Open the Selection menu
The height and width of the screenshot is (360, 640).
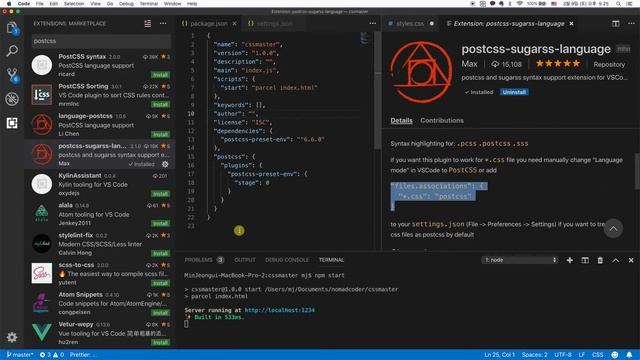[x=74, y=4]
